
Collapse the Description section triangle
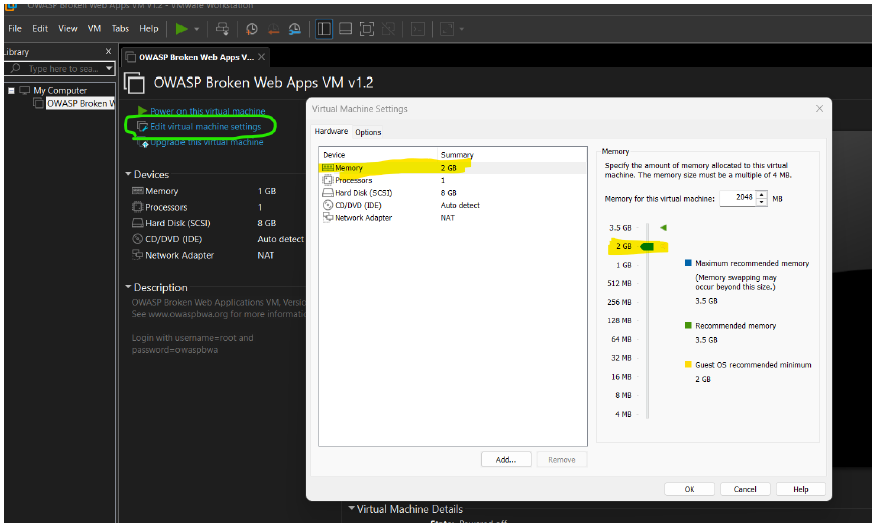[x=128, y=287]
